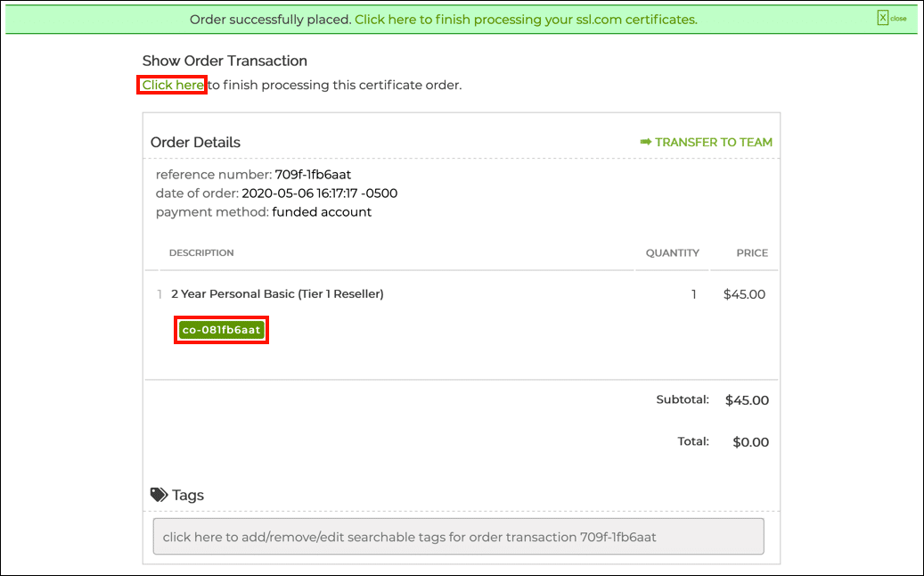Click the TRANSFER TO TEAM link

[713, 142]
